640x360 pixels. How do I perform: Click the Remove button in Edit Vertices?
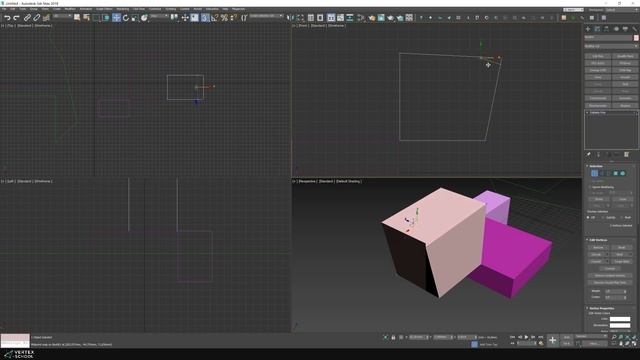(x=598, y=247)
